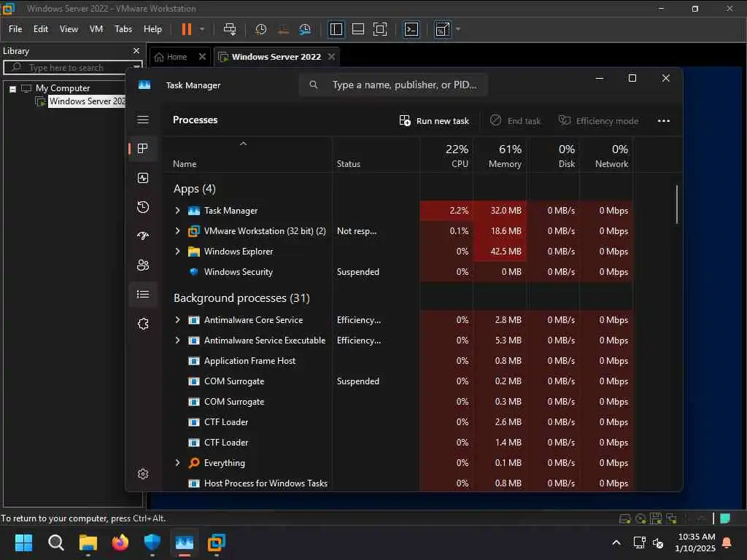Select the Windows Security process row
This screenshot has height=560, width=747.
point(398,272)
